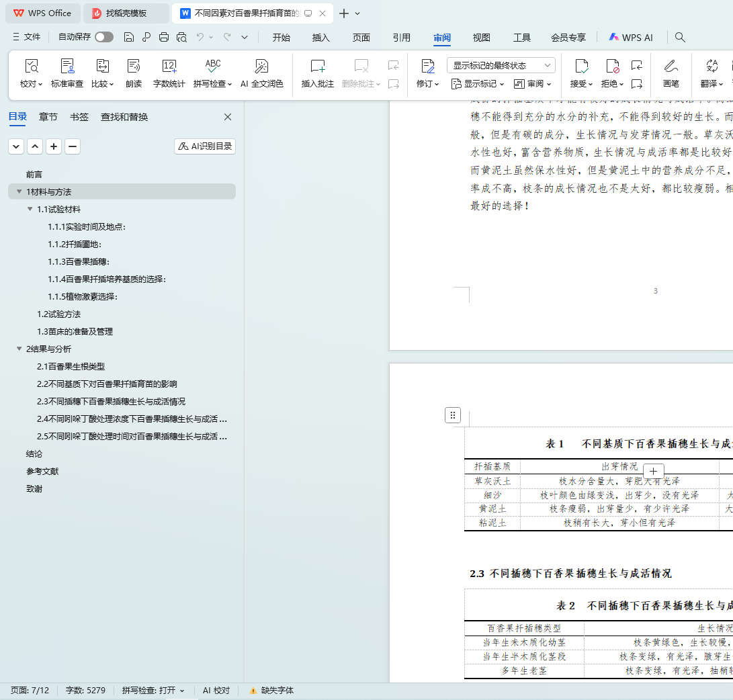Collapse the 2结果与分析 outline section
Viewport: 733px width, 700px height.
point(19,349)
